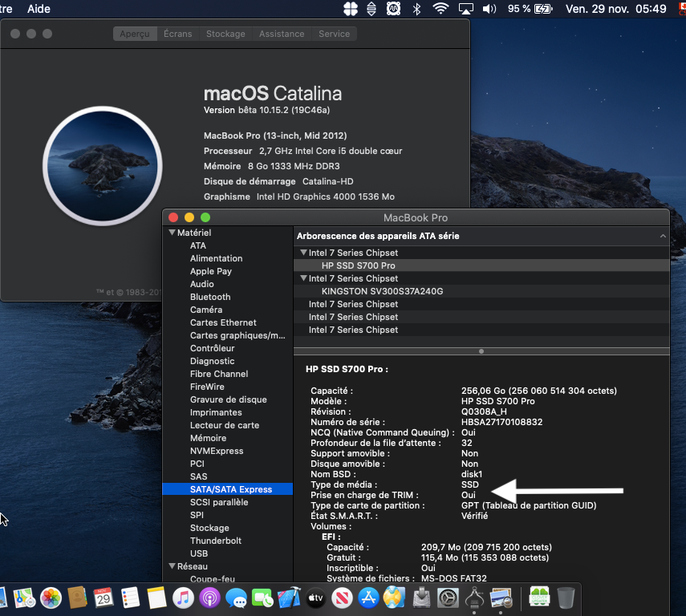Open Preview from the Dock
686x616 pixels.
pos(501,598)
